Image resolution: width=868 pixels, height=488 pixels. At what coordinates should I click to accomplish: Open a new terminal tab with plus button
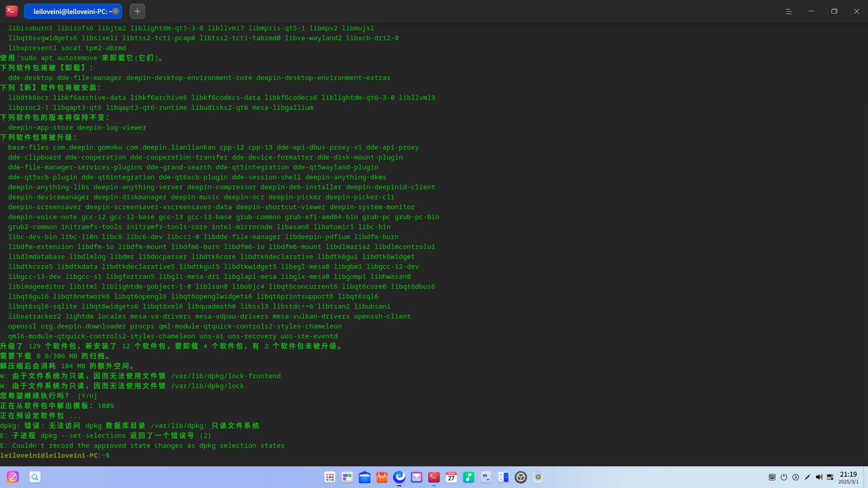(137, 11)
